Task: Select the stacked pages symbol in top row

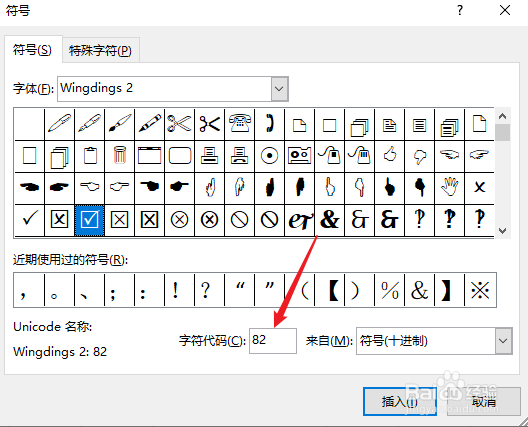Action: tap(359, 124)
